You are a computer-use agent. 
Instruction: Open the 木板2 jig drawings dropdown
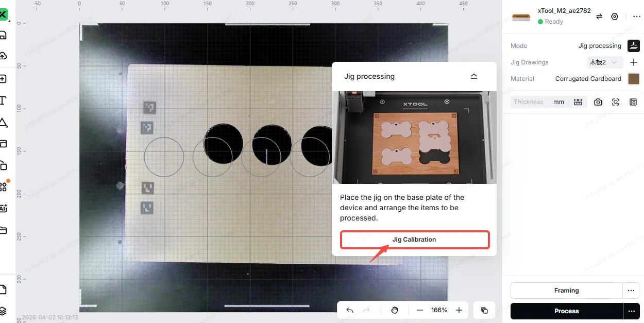pos(604,62)
